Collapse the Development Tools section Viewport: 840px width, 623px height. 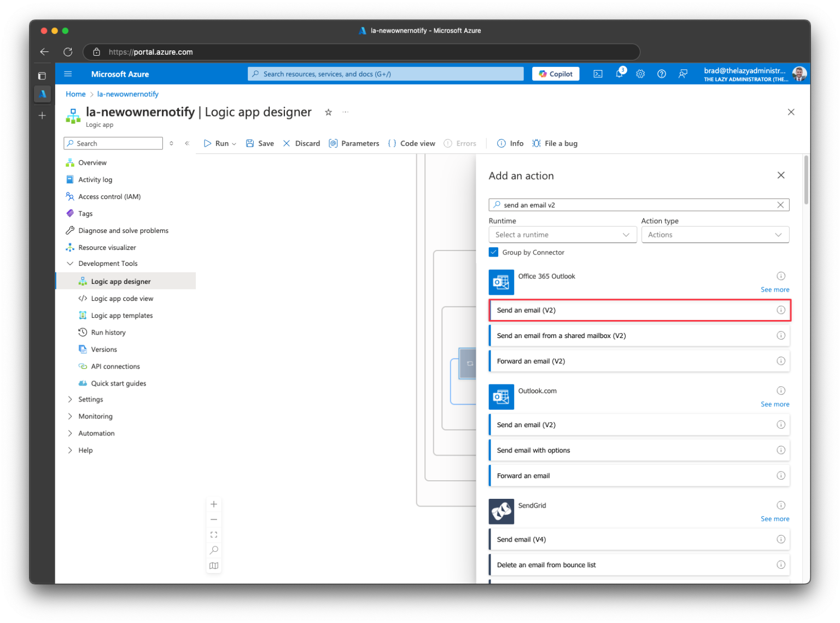tap(70, 264)
